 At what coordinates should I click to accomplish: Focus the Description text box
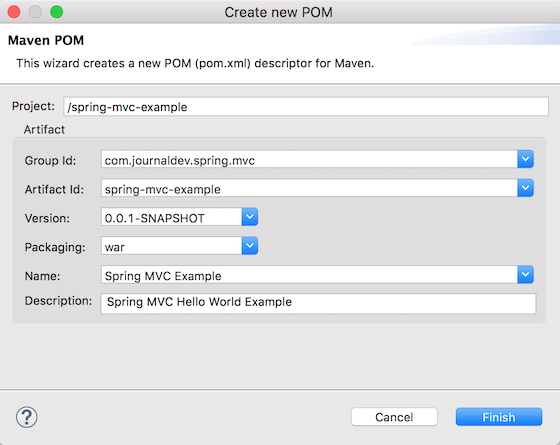tap(318, 304)
